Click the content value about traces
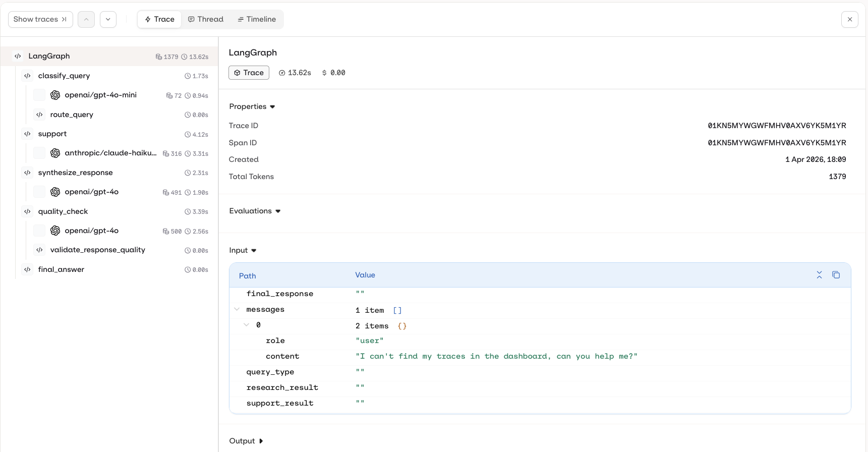 [x=496, y=356]
